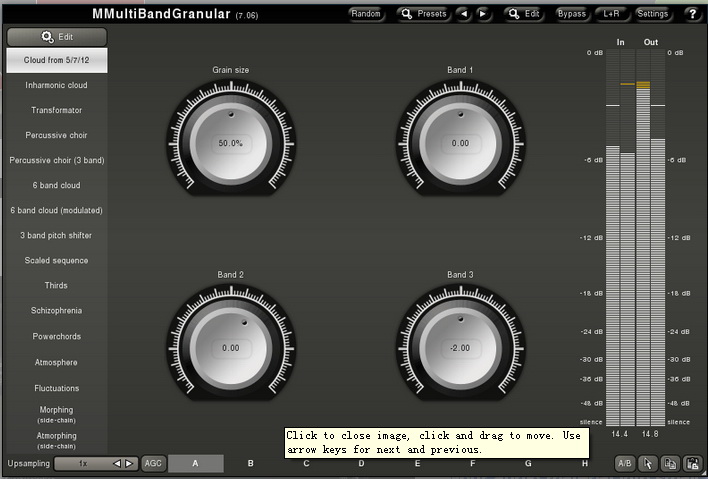Select the 6 band cloud preset

pyautogui.click(x=57, y=185)
